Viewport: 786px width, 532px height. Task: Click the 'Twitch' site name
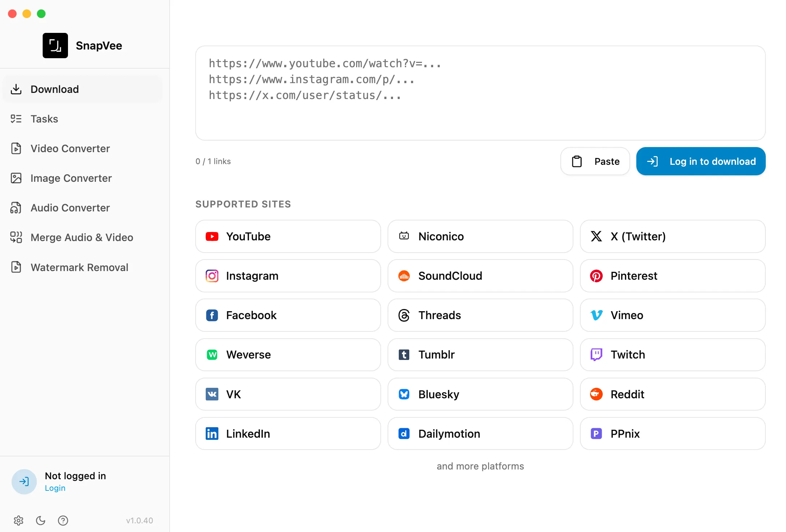point(628,355)
